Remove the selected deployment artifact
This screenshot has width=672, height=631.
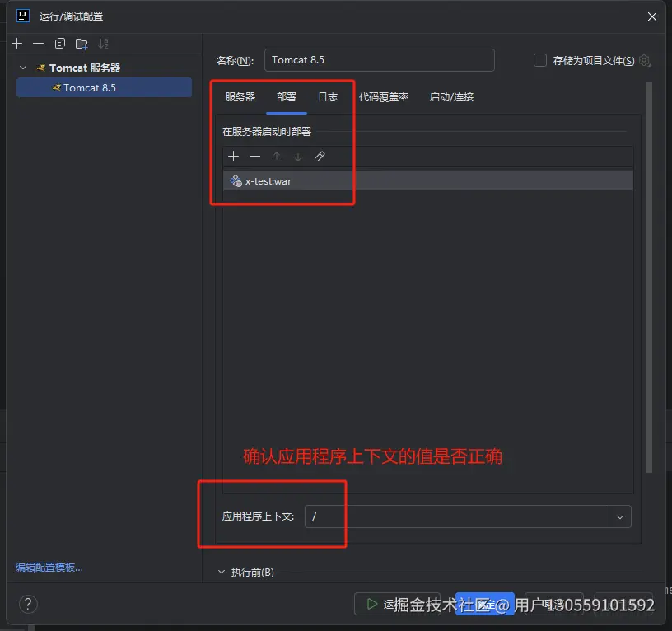pyautogui.click(x=255, y=157)
